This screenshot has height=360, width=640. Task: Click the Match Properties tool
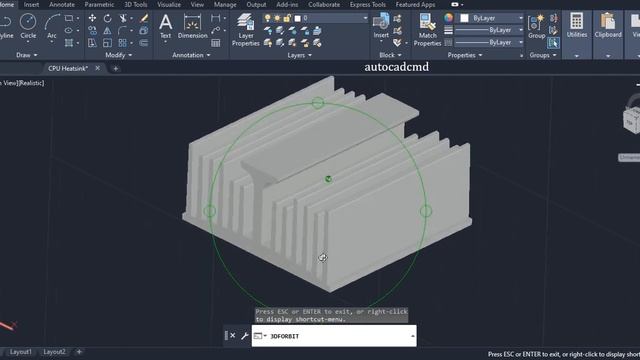(427, 30)
